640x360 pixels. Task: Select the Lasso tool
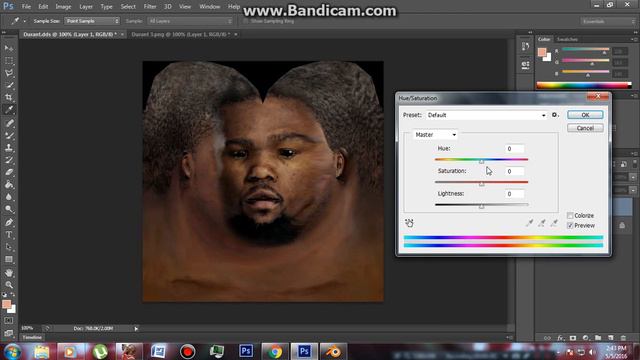[x=9, y=73]
